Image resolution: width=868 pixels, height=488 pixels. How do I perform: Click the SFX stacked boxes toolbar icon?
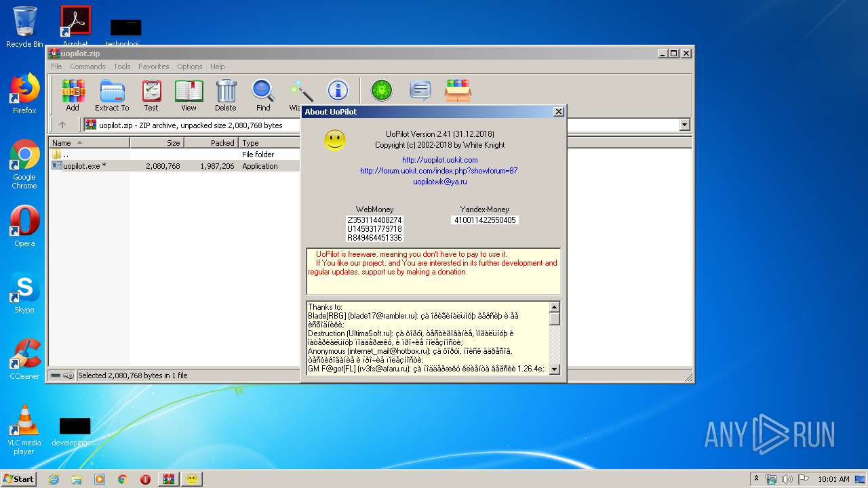pyautogui.click(x=458, y=90)
